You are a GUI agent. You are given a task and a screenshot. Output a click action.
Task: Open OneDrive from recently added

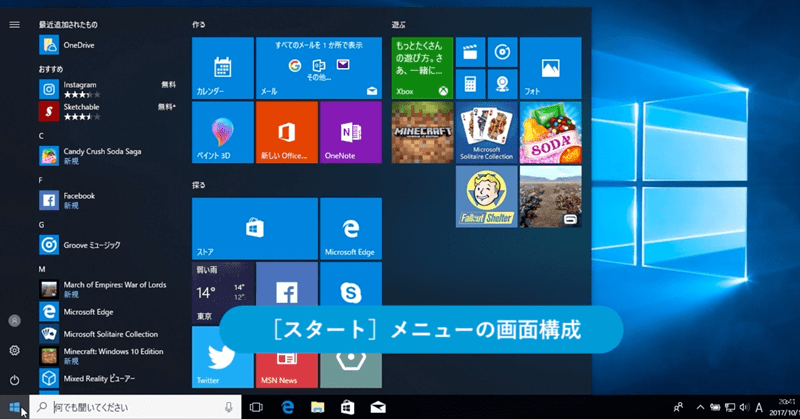[x=108, y=45]
